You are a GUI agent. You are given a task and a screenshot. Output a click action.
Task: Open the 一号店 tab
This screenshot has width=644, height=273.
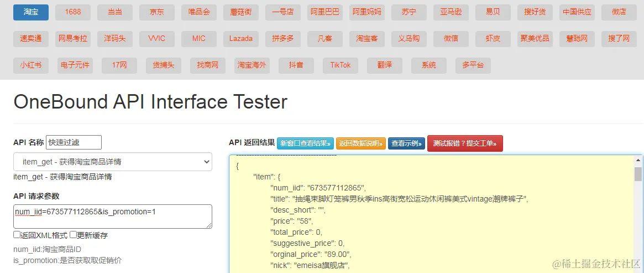point(283,12)
